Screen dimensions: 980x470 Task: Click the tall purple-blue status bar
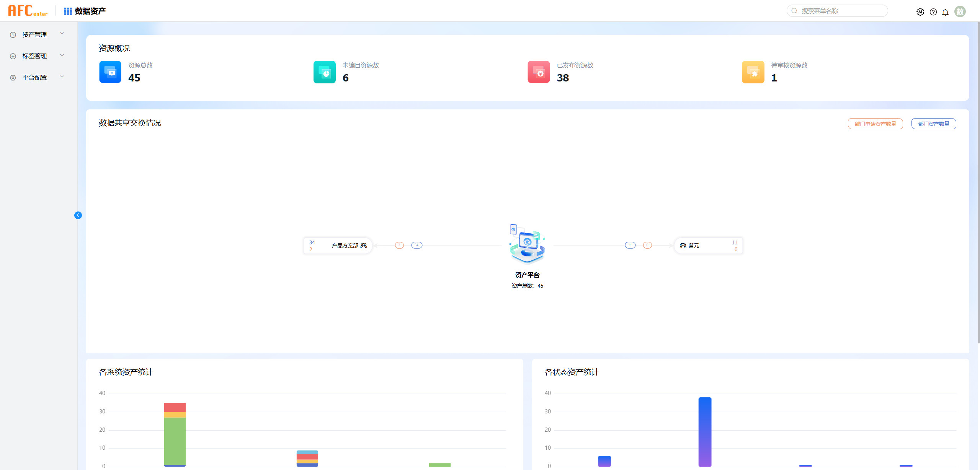[705, 432]
